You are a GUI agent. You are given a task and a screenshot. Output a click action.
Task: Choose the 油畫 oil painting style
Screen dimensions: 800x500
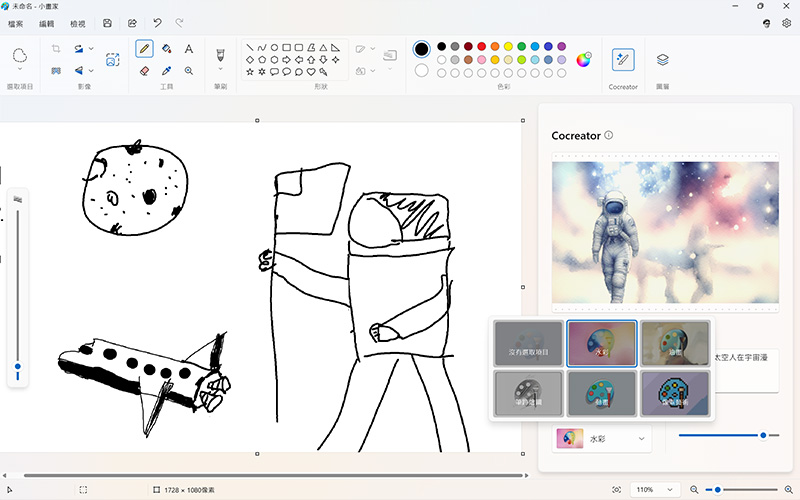click(x=675, y=343)
